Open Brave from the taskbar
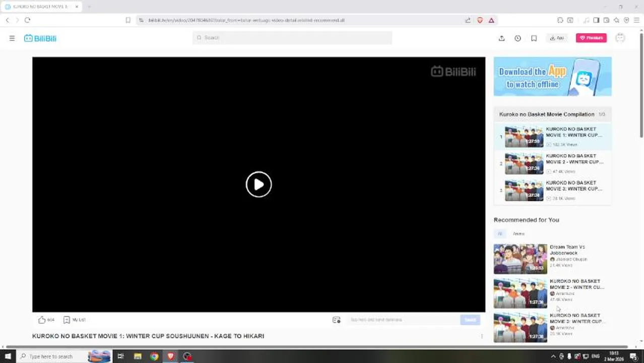The height and width of the screenshot is (363, 644). click(x=171, y=356)
